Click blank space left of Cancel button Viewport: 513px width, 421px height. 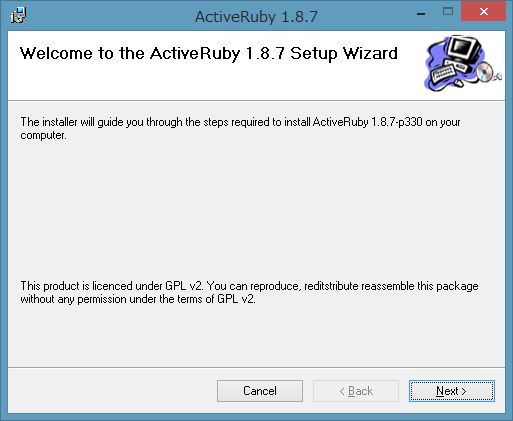coord(112,391)
